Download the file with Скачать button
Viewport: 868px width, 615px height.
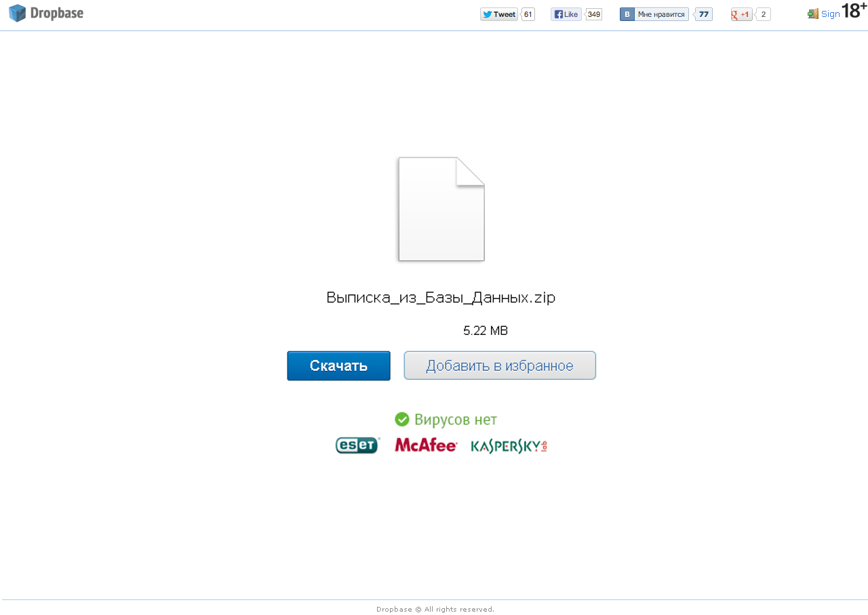(x=338, y=365)
